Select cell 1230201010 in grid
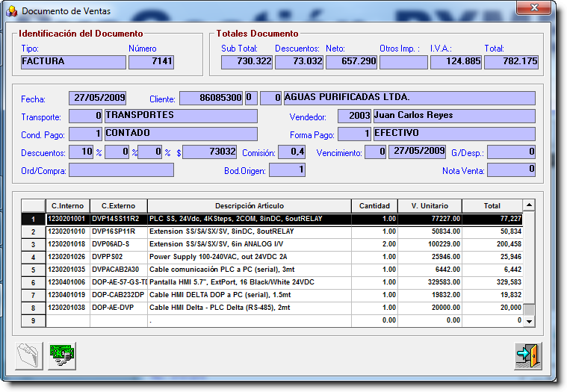The width and height of the screenshot is (567, 392). 68,231
